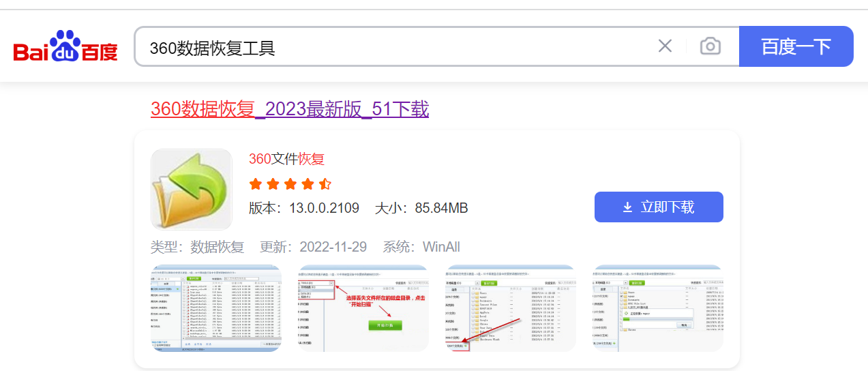Open the 360数据恢复_2023最新版_51下载 result link
The height and width of the screenshot is (371, 868).
pyautogui.click(x=290, y=109)
